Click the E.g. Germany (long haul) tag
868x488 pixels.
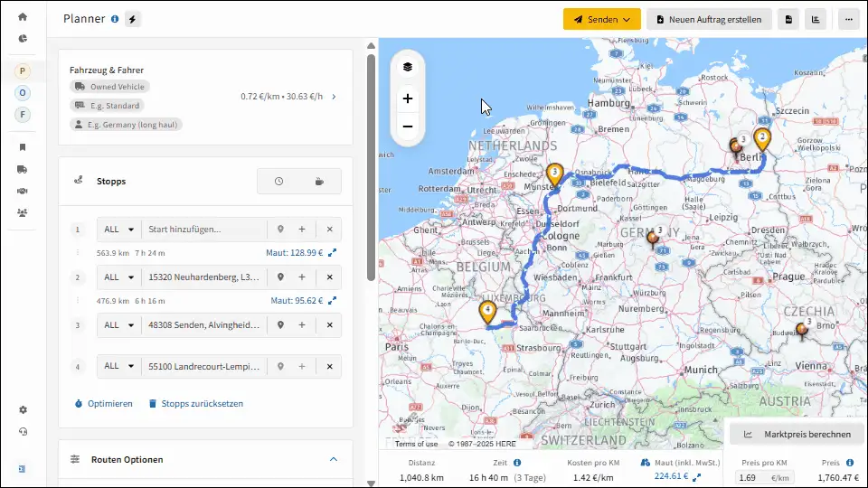click(x=127, y=125)
